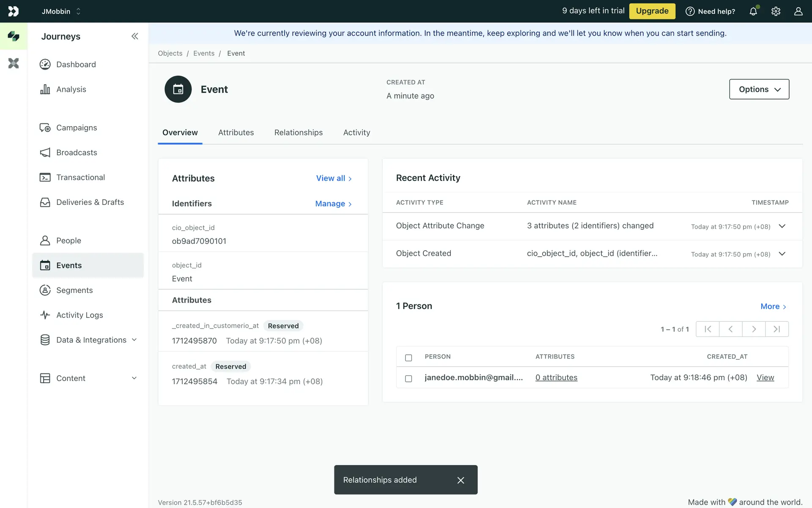Collapse the Journeys sidebar with double-chevron icon
812x508 pixels.
click(134, 36)
